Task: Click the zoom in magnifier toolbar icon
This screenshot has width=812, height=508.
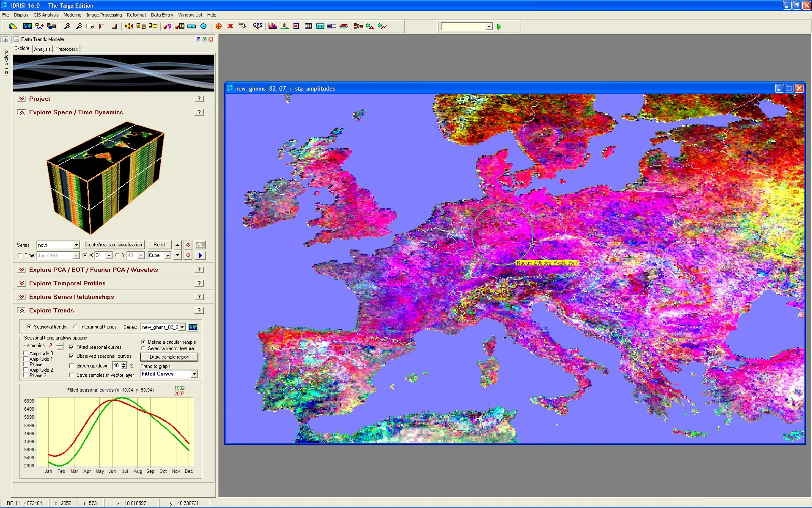Action: tap(67, 26)
